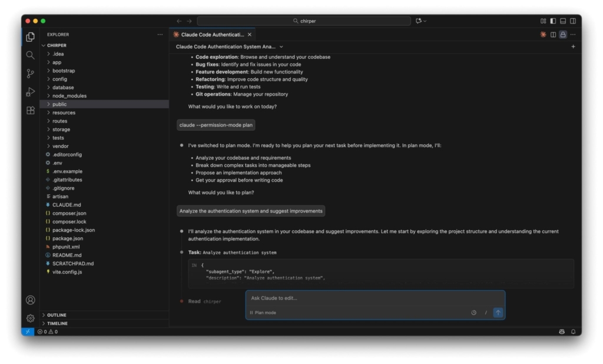Expand the tests folder

coord(104,138)
